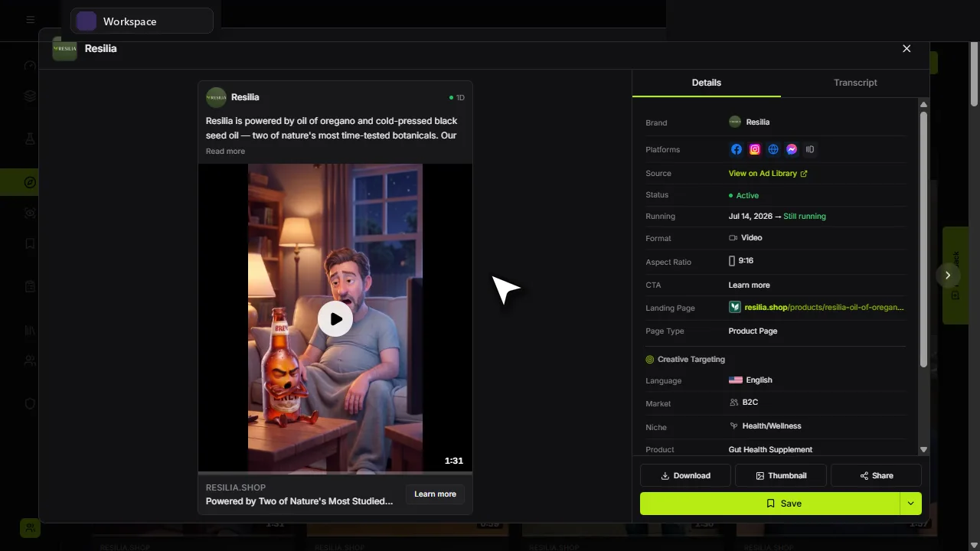
Task: Click the Instagram platform icon
Action: coord(755,149)
